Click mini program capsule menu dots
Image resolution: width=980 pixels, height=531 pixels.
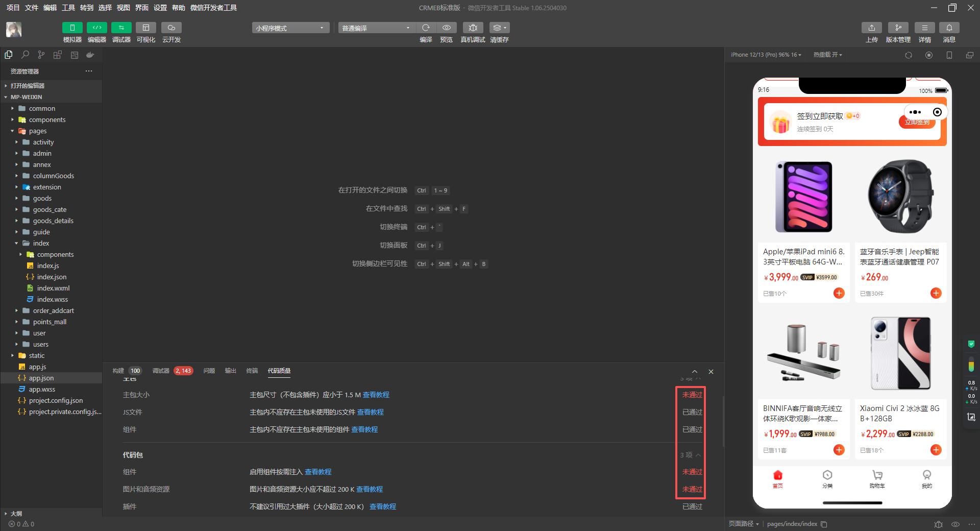[x=915, y=112]
